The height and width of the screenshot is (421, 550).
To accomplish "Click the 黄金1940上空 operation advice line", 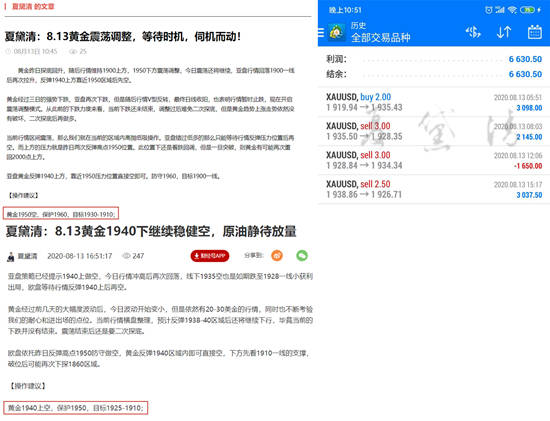I will pyautogui.click(x=75, y=408).
